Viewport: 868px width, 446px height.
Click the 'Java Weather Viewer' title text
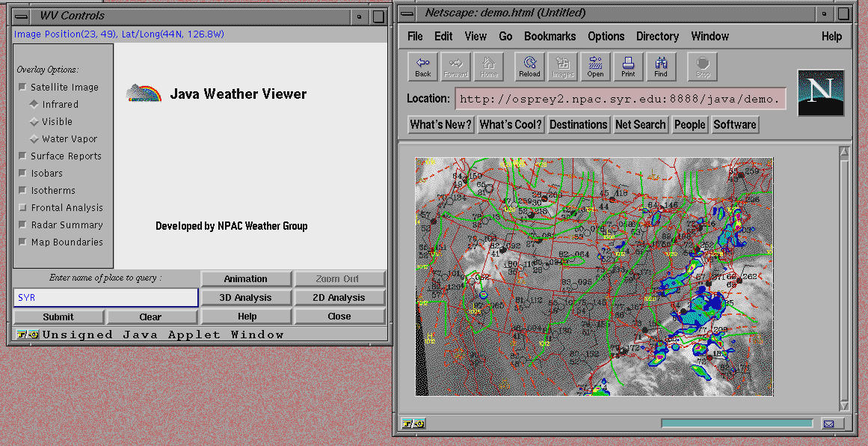pyautogui.click(x=238, y=94)
